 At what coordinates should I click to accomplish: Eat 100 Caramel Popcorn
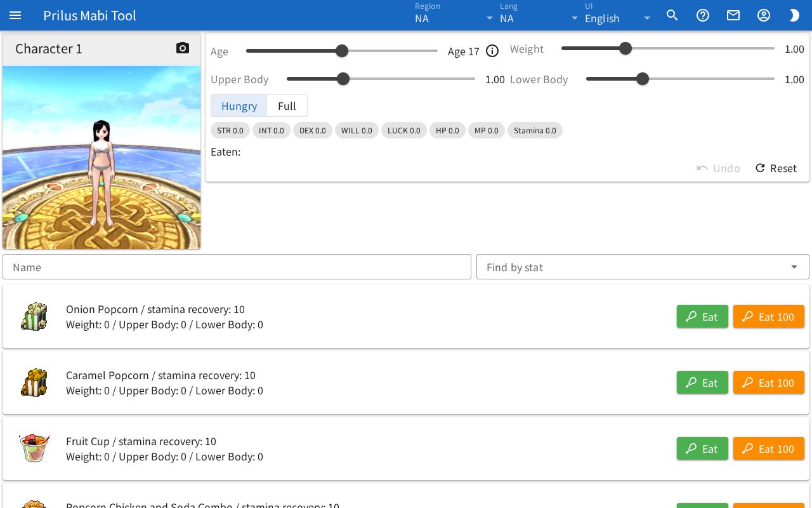(x=769, y=382)
